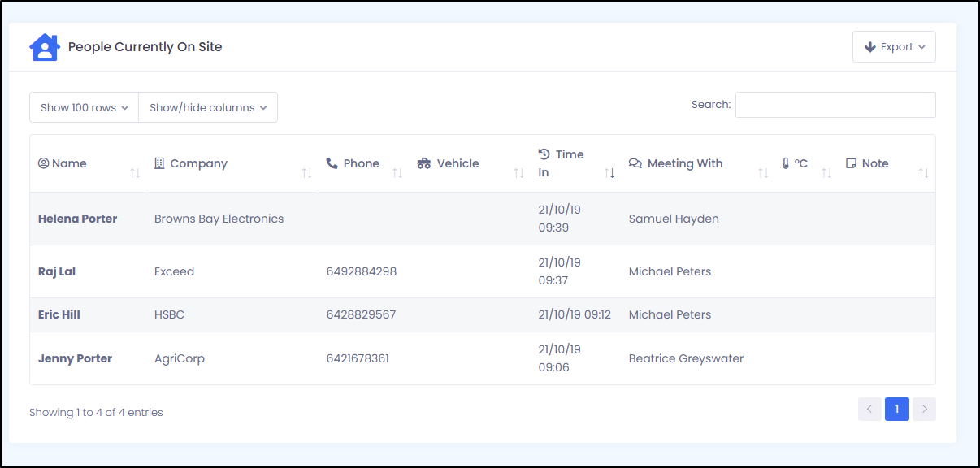Click the phone handset icon in header

(332, 163)
